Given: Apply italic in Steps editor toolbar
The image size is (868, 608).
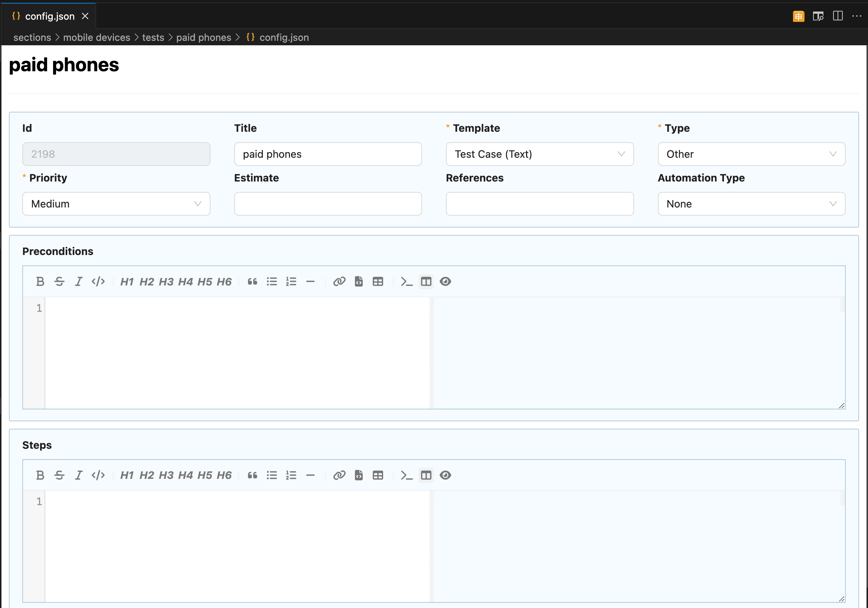Looking at the screenshot, I should coord(79,475).
